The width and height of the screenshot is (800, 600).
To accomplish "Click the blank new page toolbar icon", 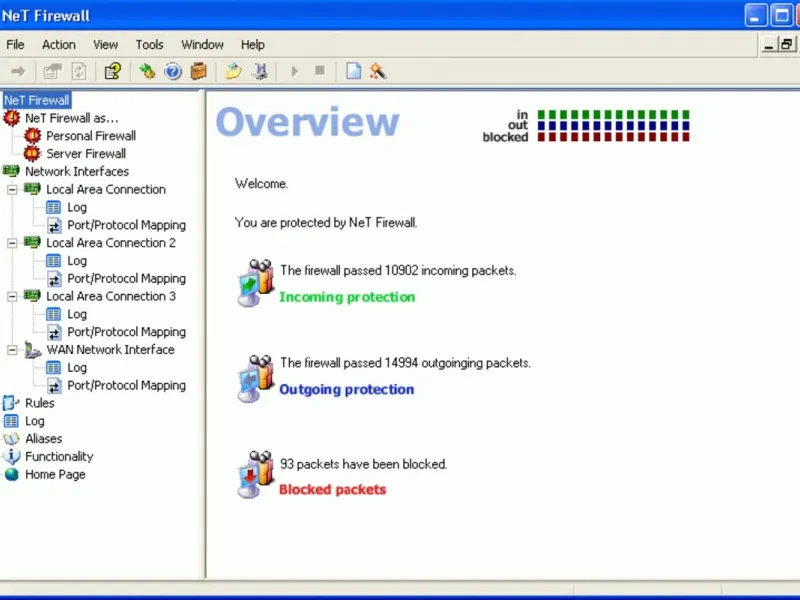I will (x=354, y=71).
